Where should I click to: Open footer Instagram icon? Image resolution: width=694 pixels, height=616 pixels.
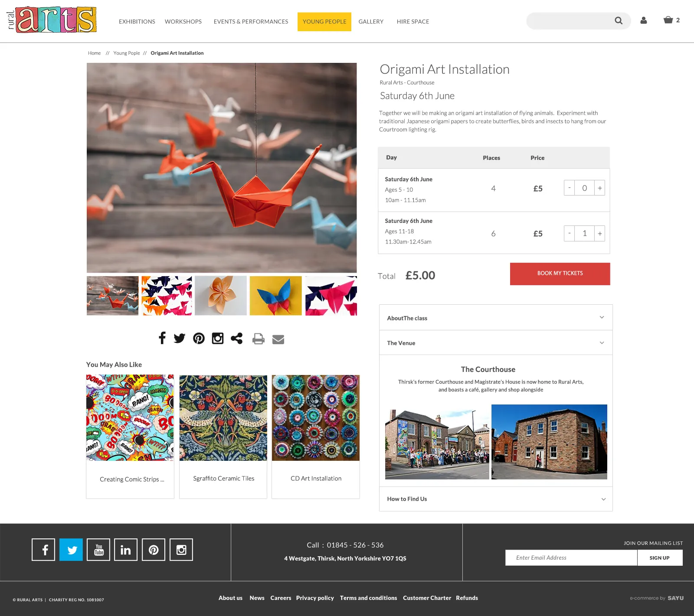click(181, 550)
